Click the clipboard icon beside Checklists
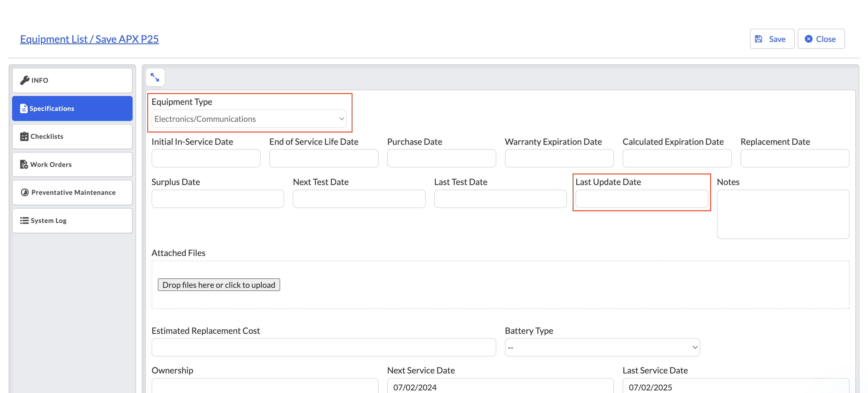Viewport: 868px width, 393px height. pos(24,136)
